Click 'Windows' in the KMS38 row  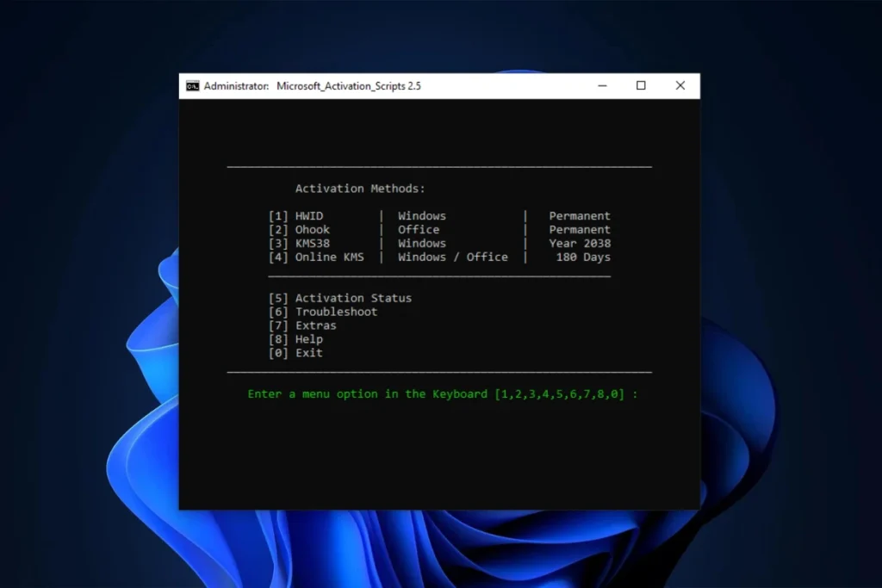(x=422, y=244)
